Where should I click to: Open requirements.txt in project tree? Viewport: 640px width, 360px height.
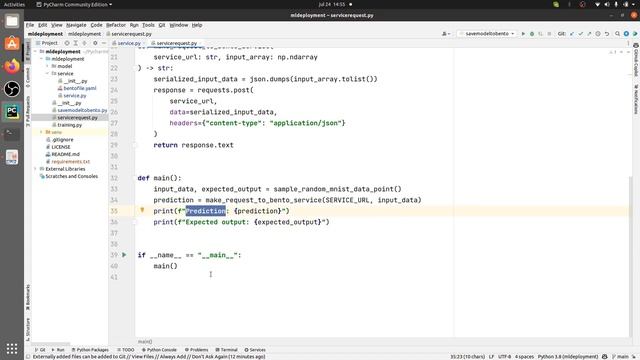[x=71, y=162]
